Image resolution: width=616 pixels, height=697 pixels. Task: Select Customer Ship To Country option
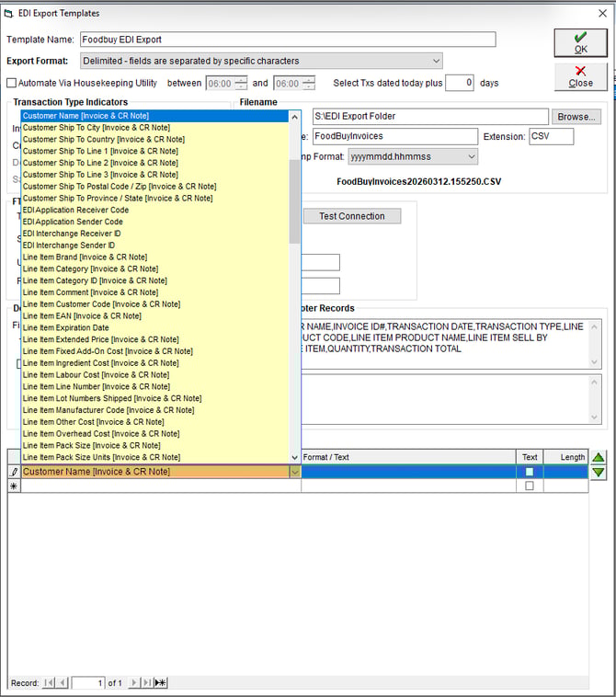pos(154,139)
